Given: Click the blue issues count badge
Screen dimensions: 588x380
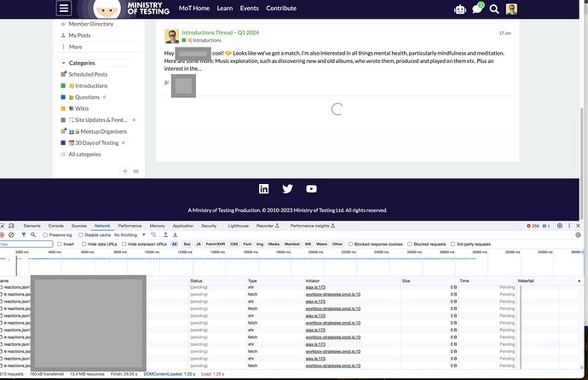Looking at the screenshot, I should coord(546,226).
